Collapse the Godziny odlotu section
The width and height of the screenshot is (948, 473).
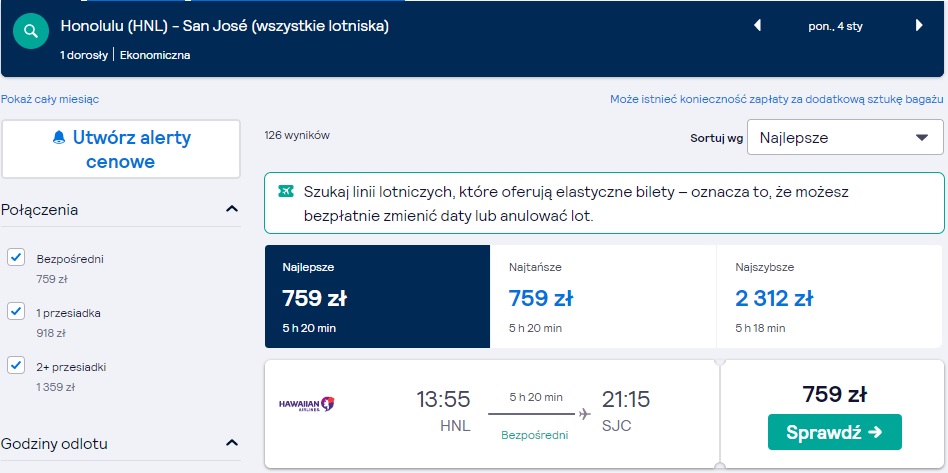click(x=232, y=443)
